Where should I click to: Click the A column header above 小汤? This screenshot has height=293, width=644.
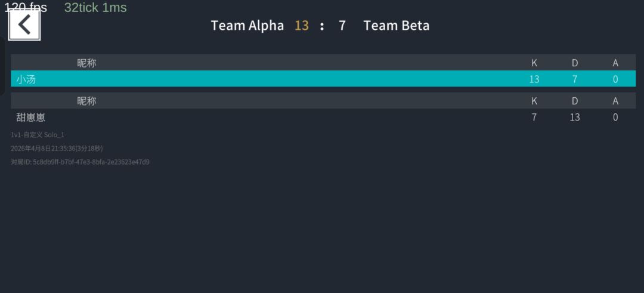[615, 63]
